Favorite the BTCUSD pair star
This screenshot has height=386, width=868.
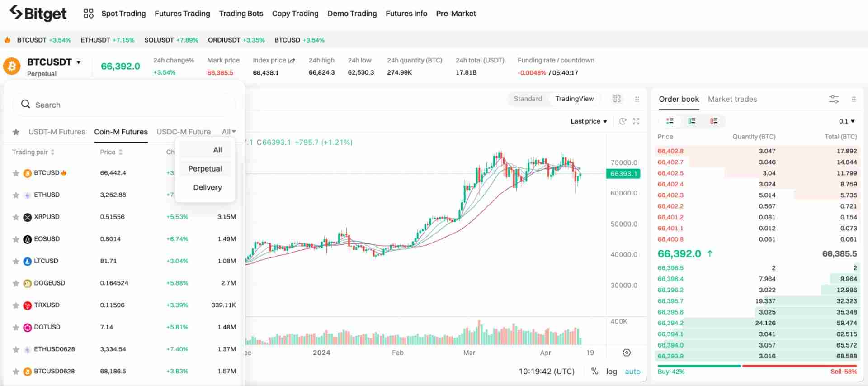point(16,173)
